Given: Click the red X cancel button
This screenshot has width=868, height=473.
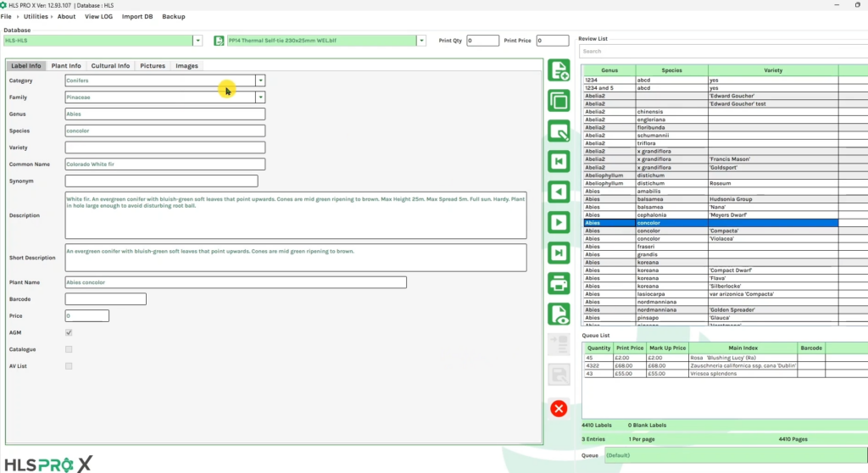Looking at the screenshot, I should (x=559, y=409).
